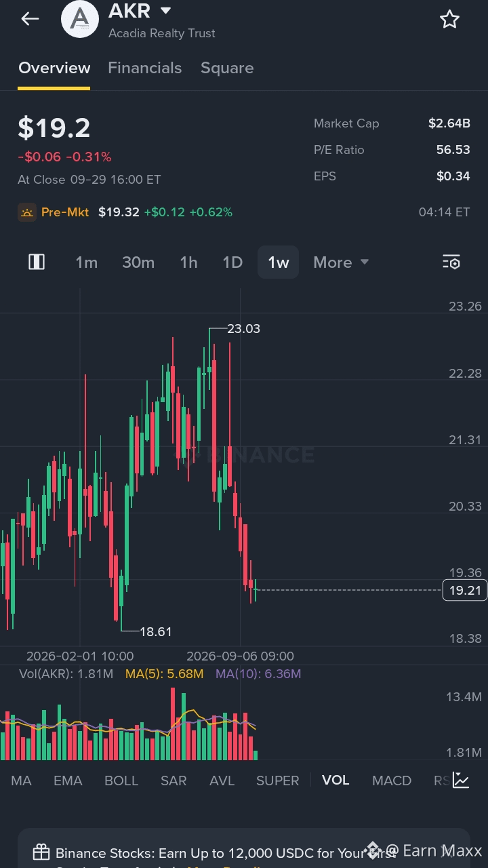Open the Square tab

pos(227,68)
